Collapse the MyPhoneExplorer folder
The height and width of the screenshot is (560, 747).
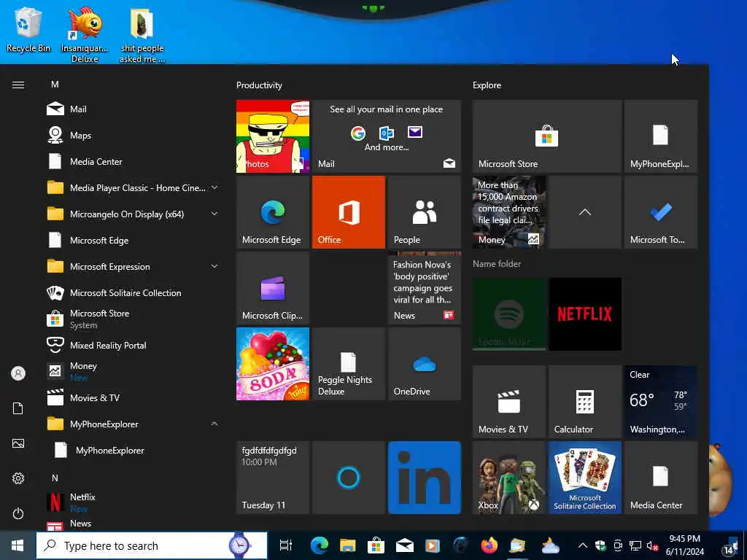pyautogui.click(x=133, y=424)
